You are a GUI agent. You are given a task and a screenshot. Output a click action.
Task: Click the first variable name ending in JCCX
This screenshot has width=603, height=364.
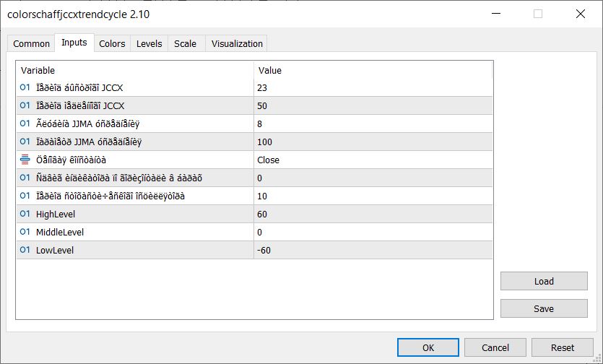[79, 87]
